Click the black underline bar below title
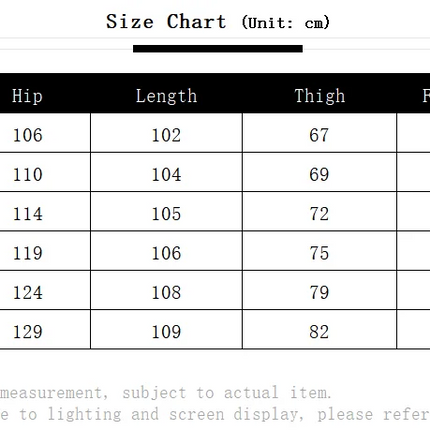This screenshot has height=430, width=430. (218, 49)
